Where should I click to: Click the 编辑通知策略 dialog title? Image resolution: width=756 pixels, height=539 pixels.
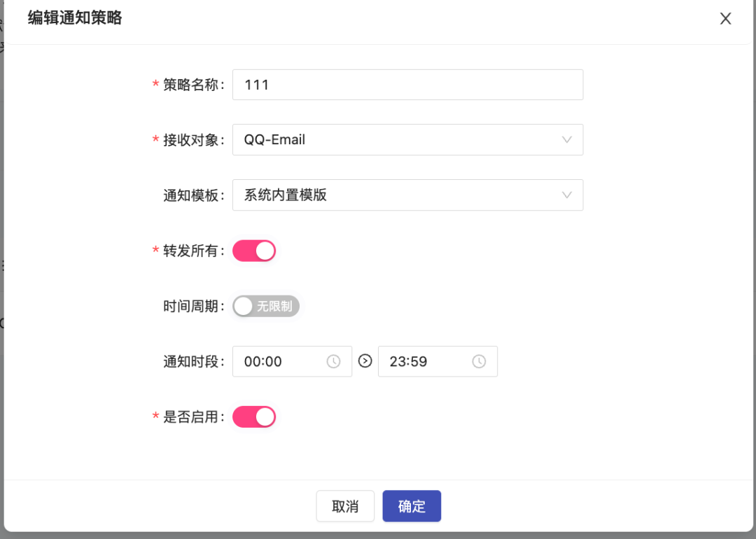click(75, 17)
